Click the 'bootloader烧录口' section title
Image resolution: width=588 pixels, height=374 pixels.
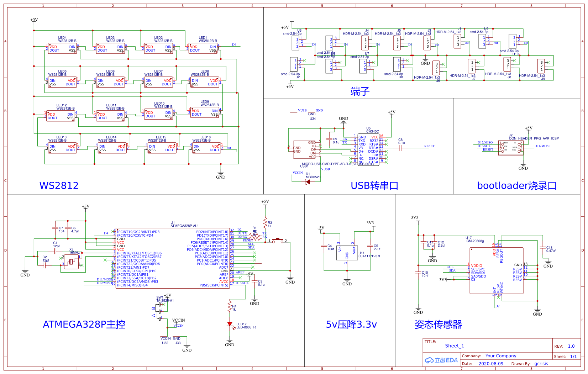(x=517, y=185)
